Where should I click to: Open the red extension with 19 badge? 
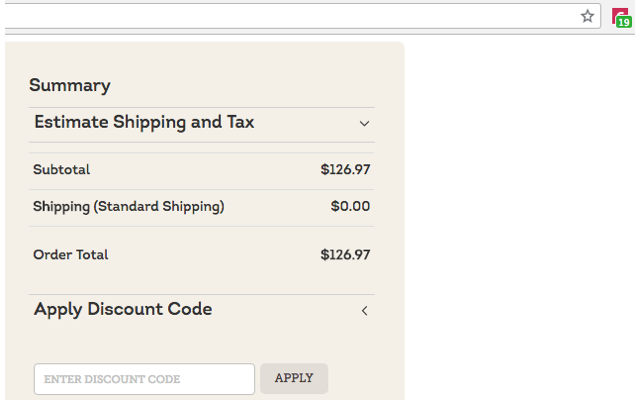620,16
